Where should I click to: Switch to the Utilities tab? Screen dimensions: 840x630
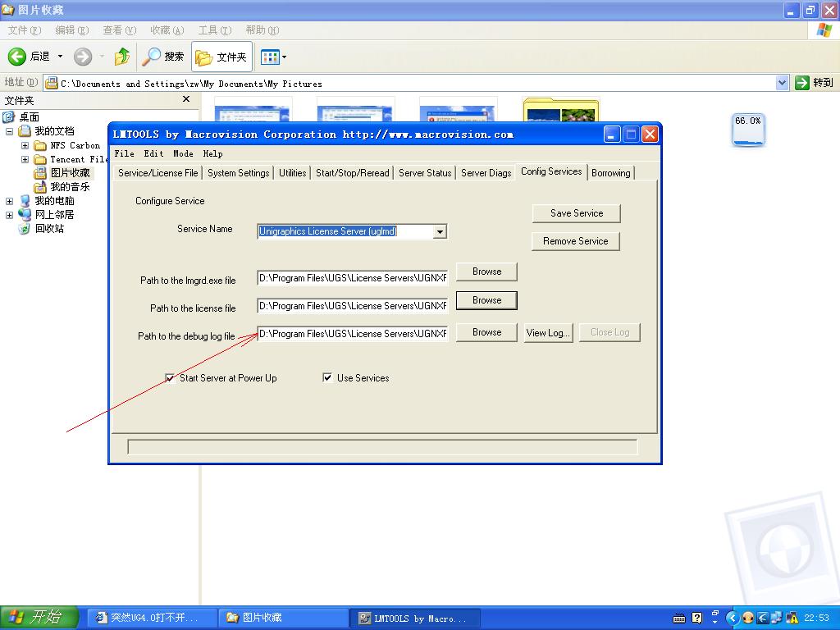pos(293,172)
